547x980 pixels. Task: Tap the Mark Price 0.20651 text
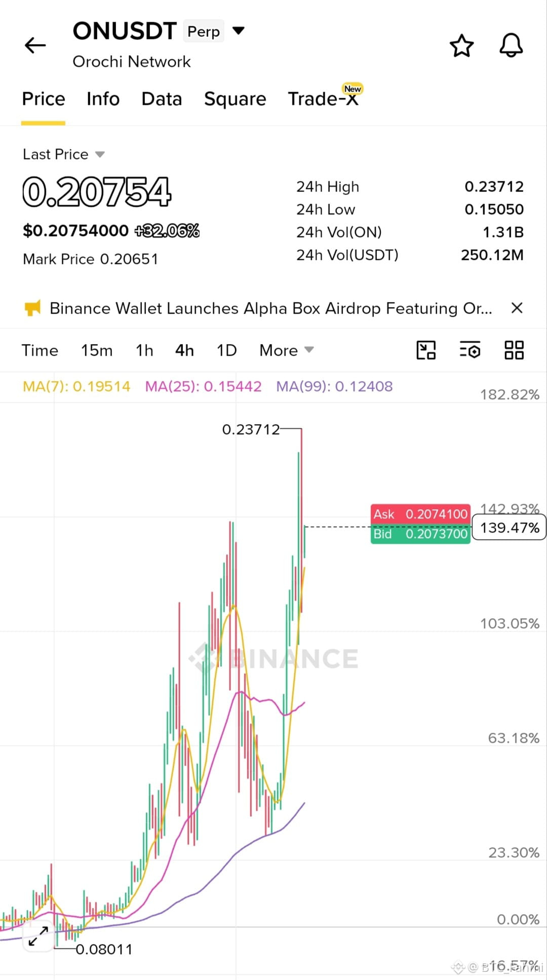(x=91, y=259)
